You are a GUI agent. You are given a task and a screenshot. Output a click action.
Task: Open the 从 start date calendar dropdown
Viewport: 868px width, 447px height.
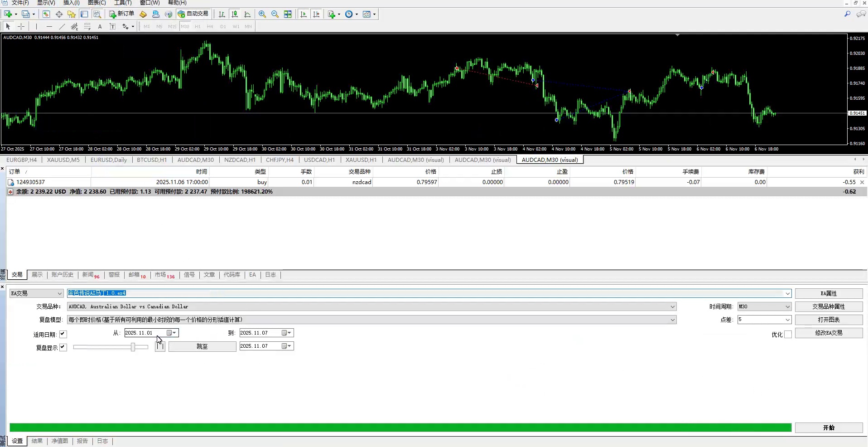point(172,333)
